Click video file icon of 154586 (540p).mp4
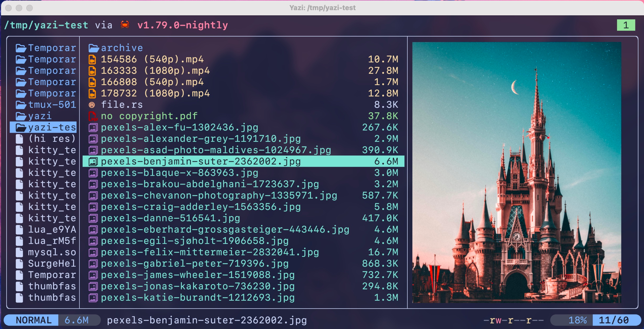Screen dimensions: 644x329 click(x=92, y=59)
